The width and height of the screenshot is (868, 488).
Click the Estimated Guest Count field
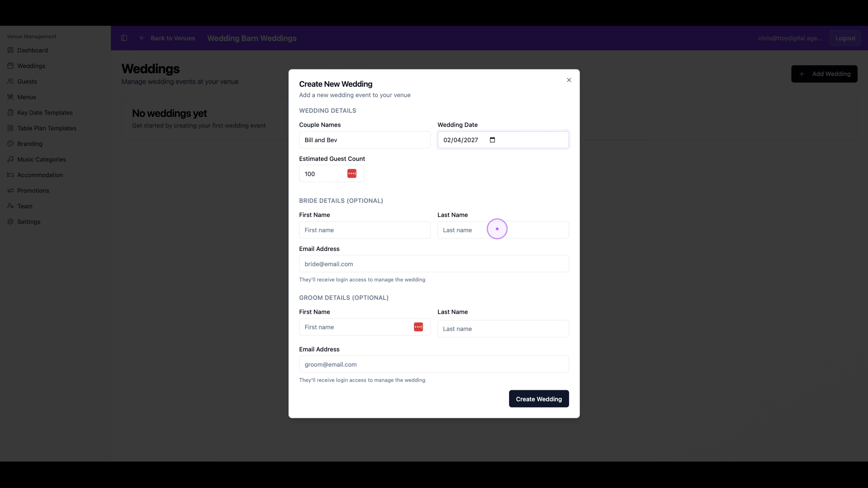[x=332, y=174]
